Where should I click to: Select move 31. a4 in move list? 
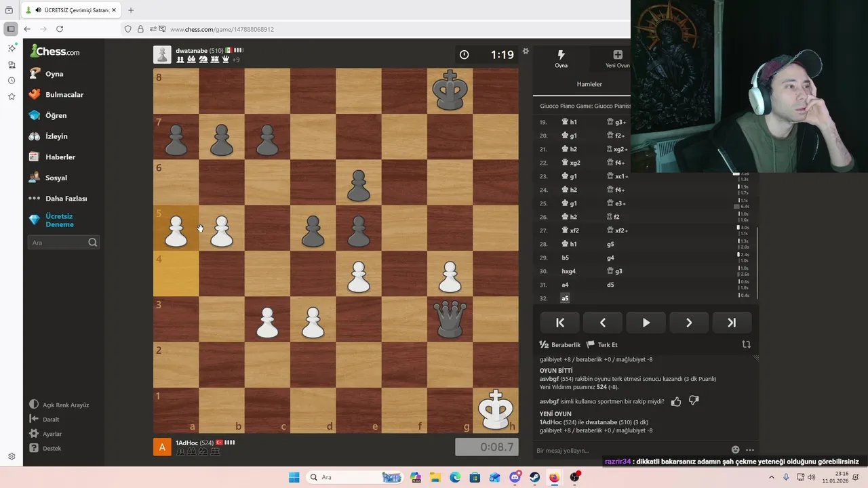pos(565,285)
